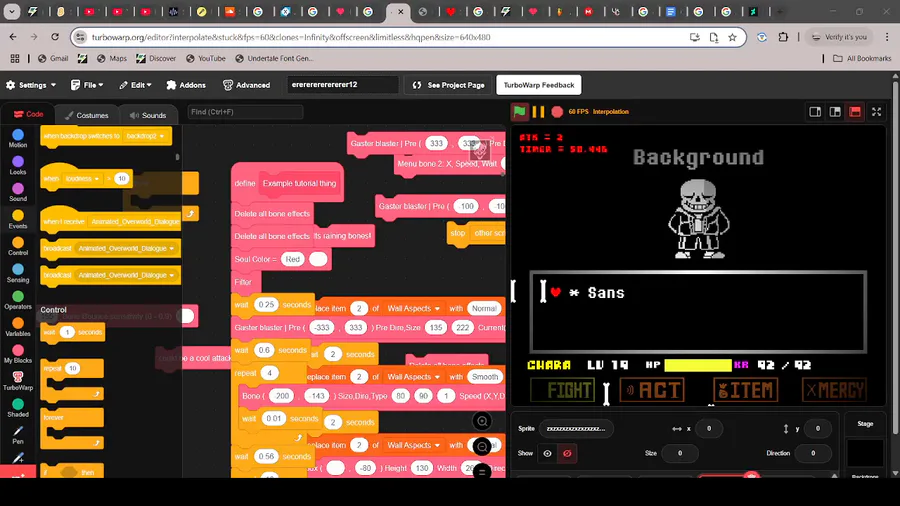Image resolution: width=900 pixels, height=506 pixels.
Task: Click TurboWarp Feedback button
Action: (539, 85)
